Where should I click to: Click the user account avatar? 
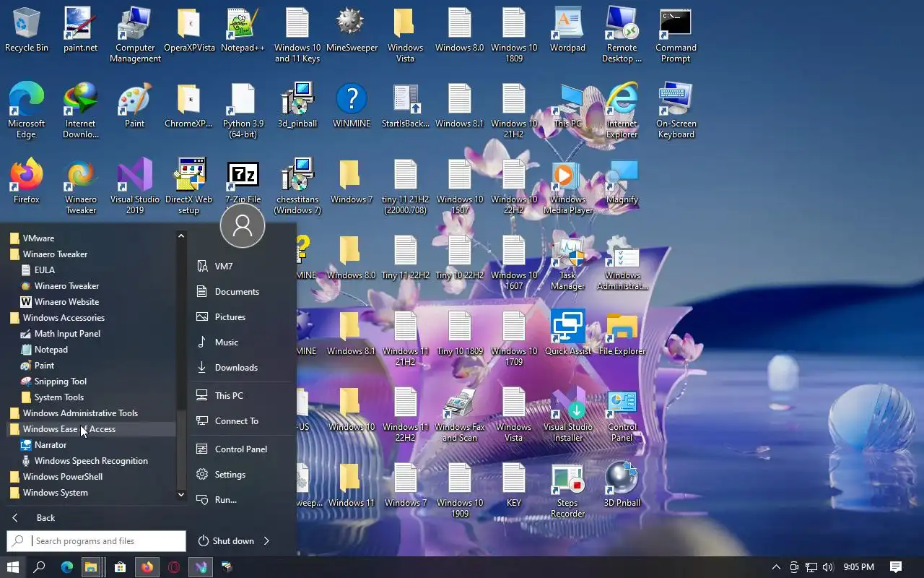tap(243, 225)
